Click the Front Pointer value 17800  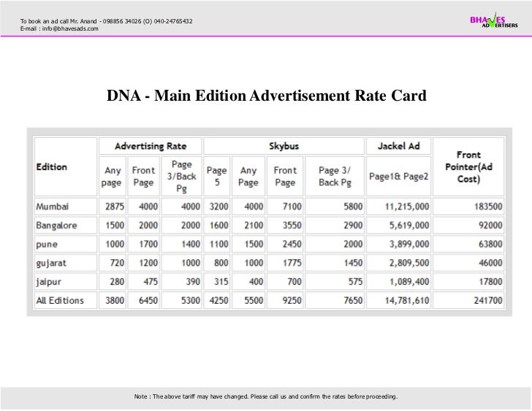(490, 282)
